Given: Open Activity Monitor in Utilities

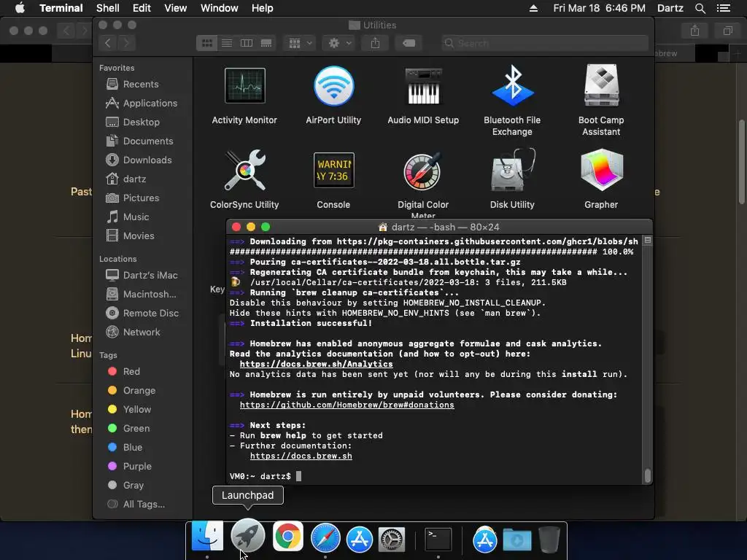Looking at the screenshot, I should (245, 86).
